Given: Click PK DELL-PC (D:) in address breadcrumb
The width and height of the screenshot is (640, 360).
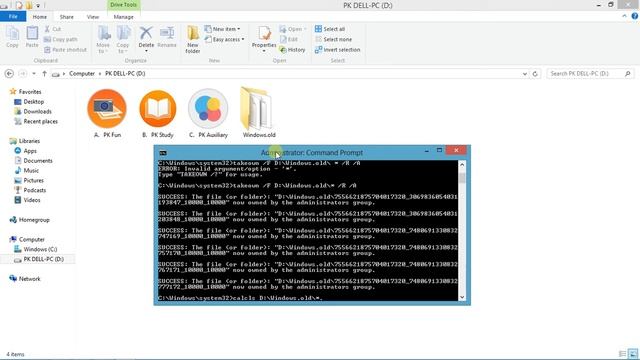Looking at the screenshot, I should (x=125, y=73).
